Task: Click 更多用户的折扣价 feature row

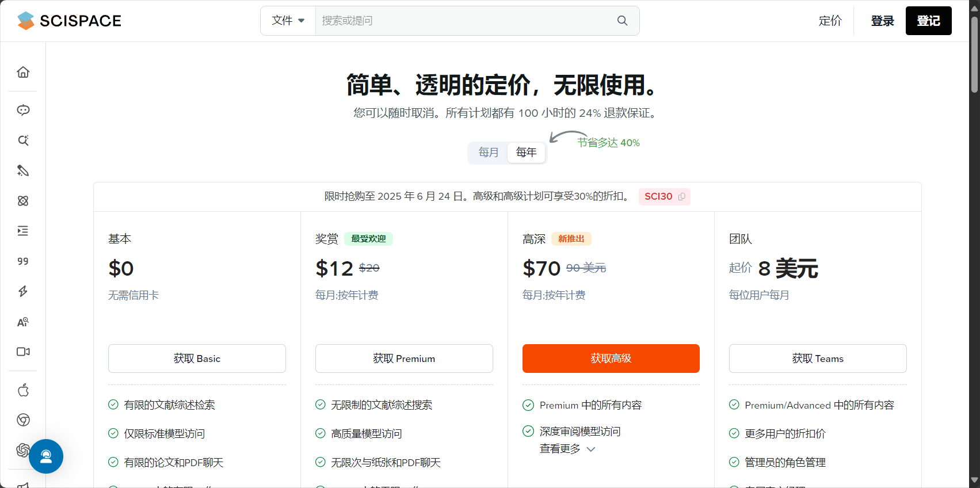Action: pos(777,434)
